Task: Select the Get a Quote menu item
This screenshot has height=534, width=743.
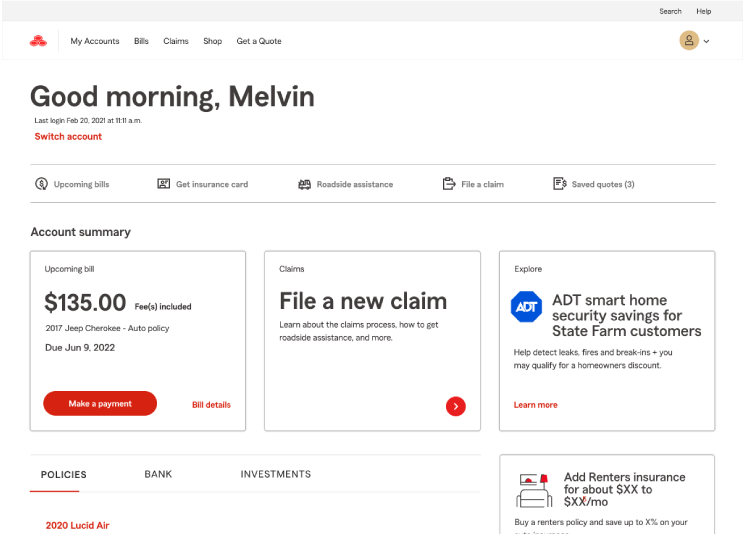Action: [x=259, y=41]
